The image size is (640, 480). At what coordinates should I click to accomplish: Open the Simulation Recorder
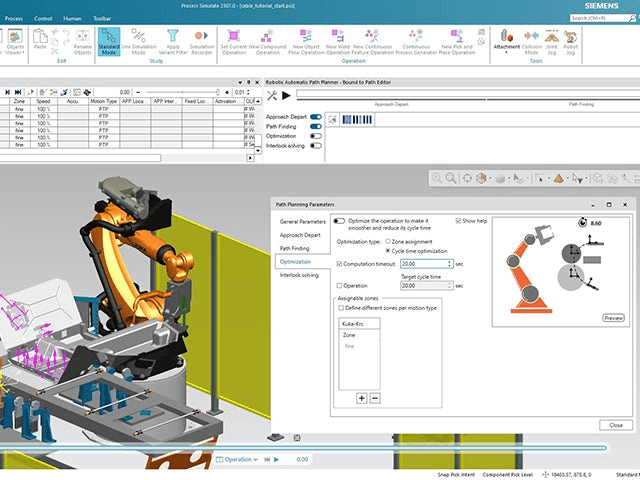click(x=202, y=42)
